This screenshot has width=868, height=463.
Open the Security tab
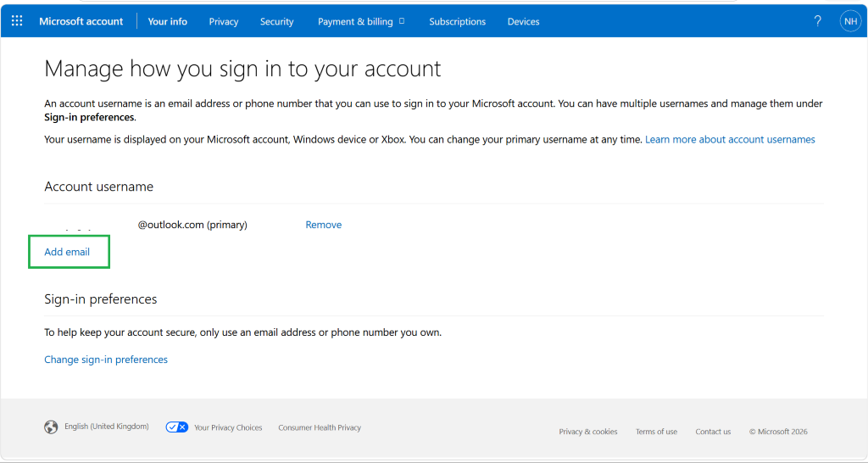(277, 21)
